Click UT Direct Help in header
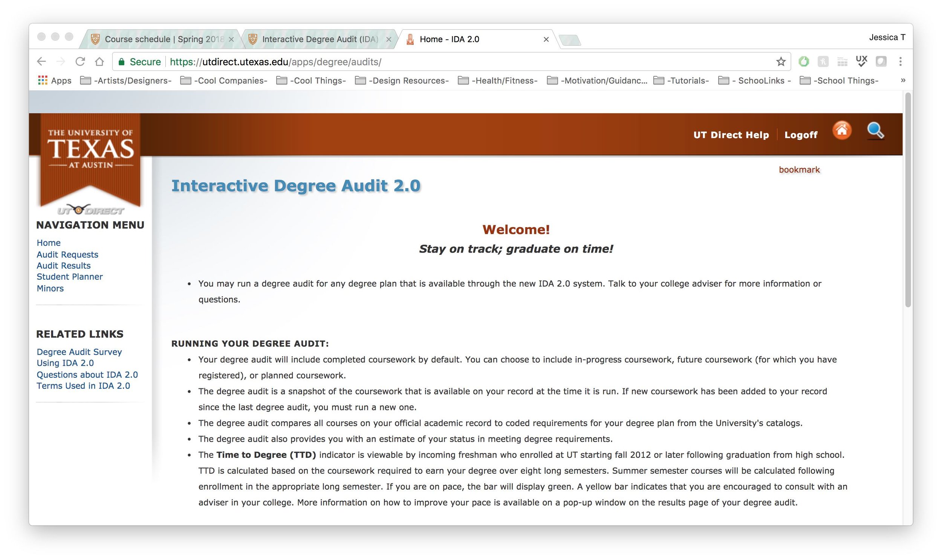 731,135
